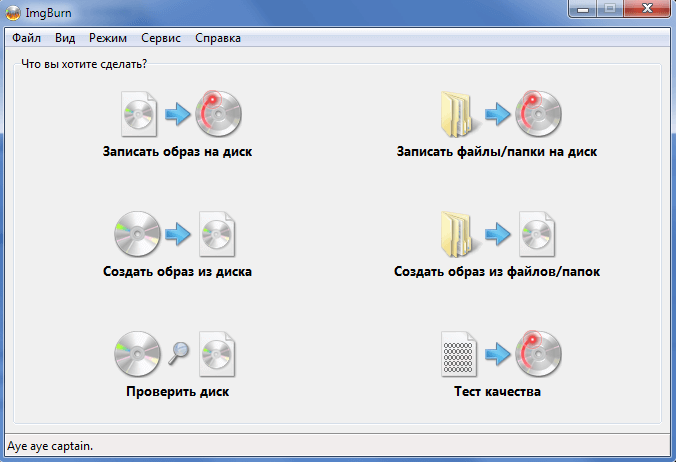Open the Справка menu
Image resolution: width=676 pixels, height=462 pixels.
point(218,38)
